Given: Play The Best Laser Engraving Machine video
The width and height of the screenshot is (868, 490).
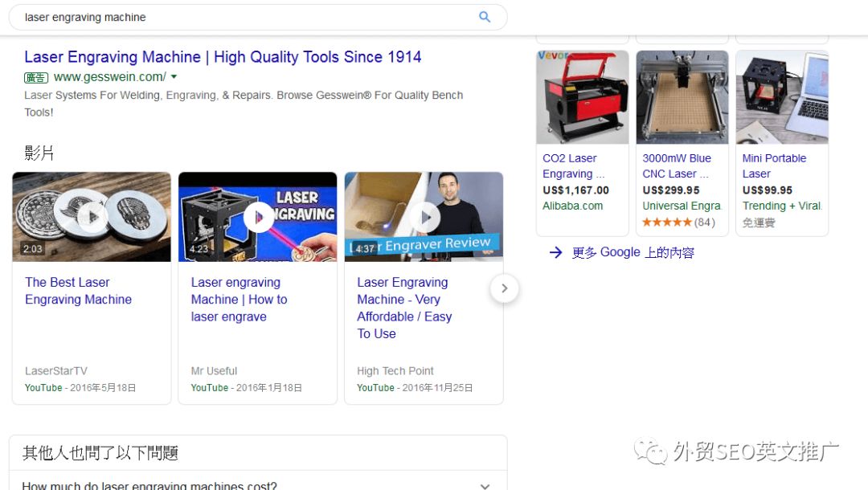Looking at the screenshot, I should coord(92,217).
